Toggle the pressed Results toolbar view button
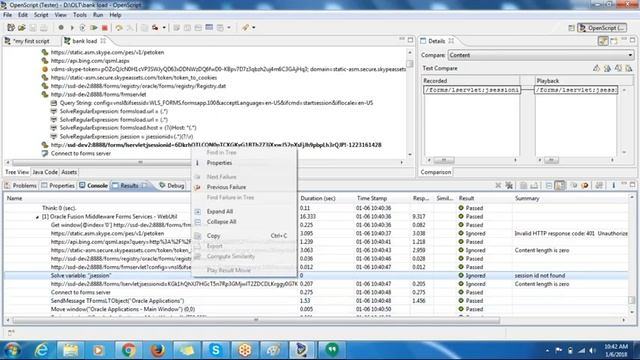Viewport: 640px width, 360px height. point(560,186)
